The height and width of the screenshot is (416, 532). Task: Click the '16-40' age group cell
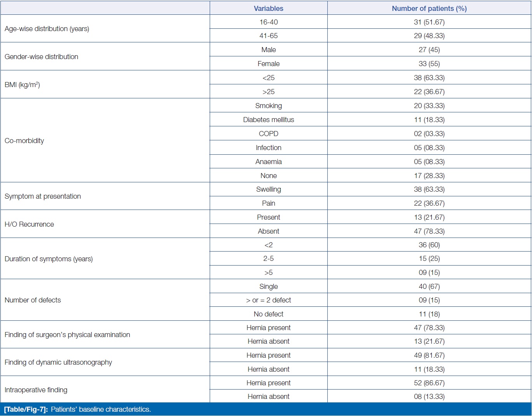click(268, 22)
